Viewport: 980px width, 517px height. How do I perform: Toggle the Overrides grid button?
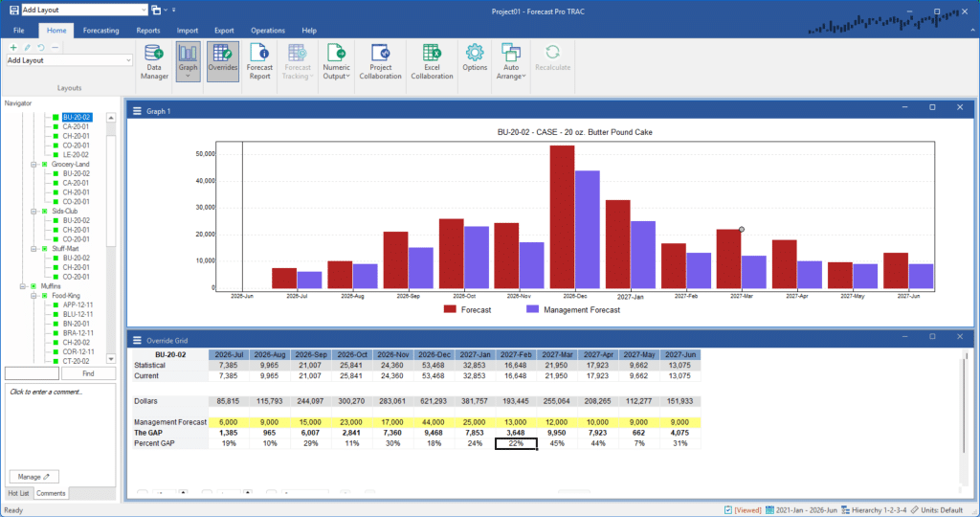pyautogui.click(x=223, y=61)
